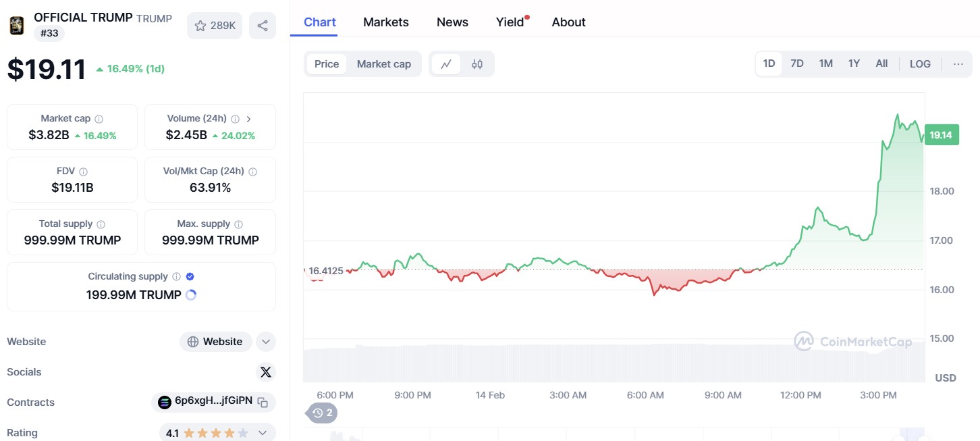Open the X social icon

click(266, 372)
